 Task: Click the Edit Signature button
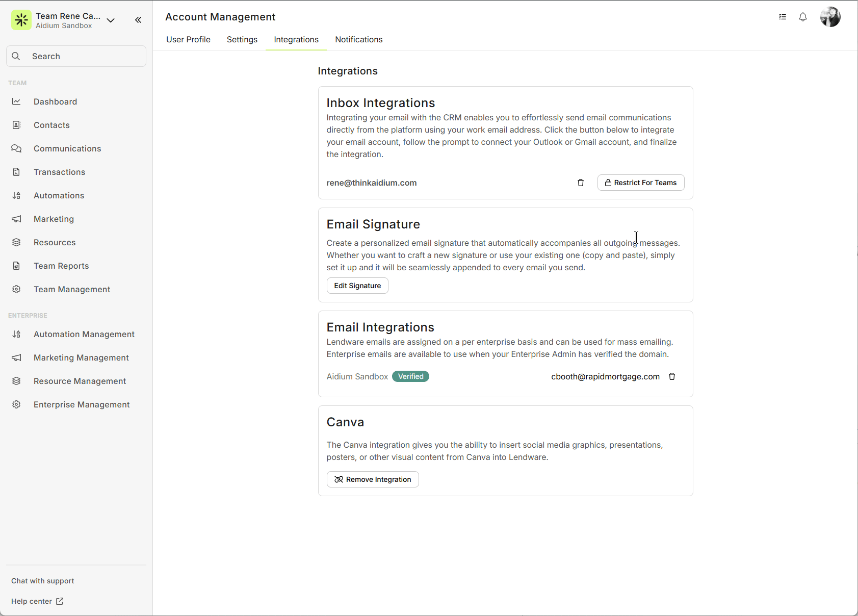pos(357,286)
